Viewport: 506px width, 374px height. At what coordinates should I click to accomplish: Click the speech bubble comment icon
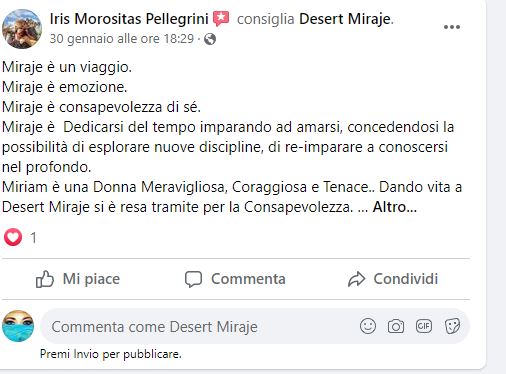coord(193,279)
